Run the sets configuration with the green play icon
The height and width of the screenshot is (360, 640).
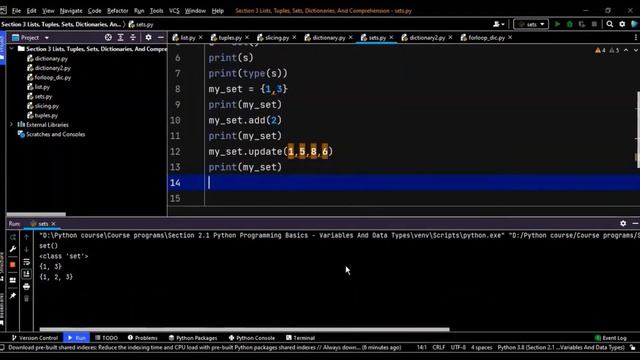557,24
